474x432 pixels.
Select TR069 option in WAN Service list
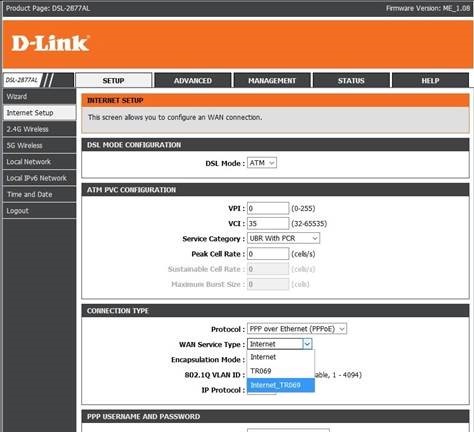(x=280, y=371)
